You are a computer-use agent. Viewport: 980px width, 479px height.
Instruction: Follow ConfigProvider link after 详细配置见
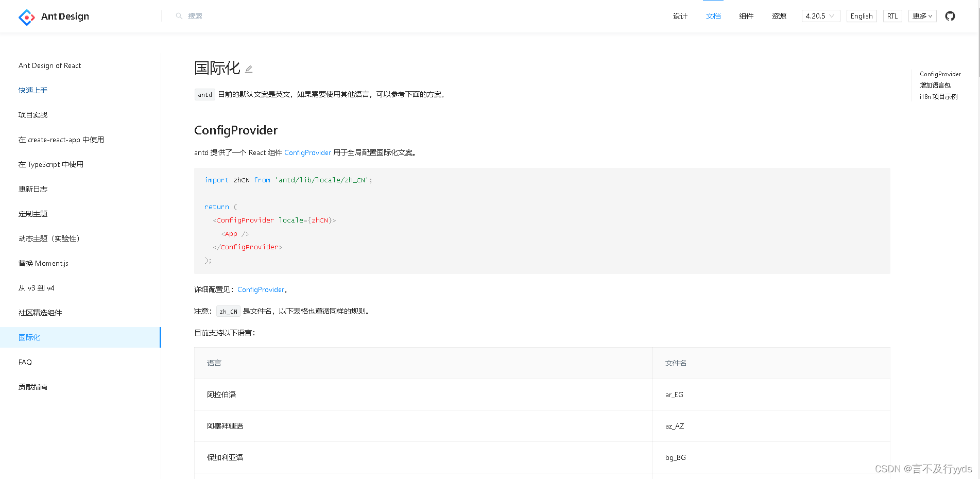click(261, 289)
